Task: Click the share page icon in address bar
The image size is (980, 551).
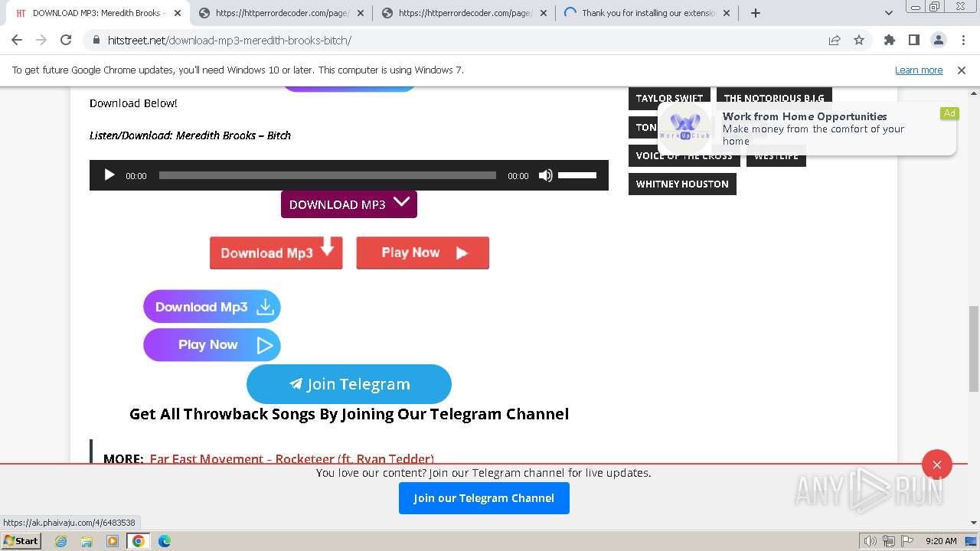Action: pos(835,41)
